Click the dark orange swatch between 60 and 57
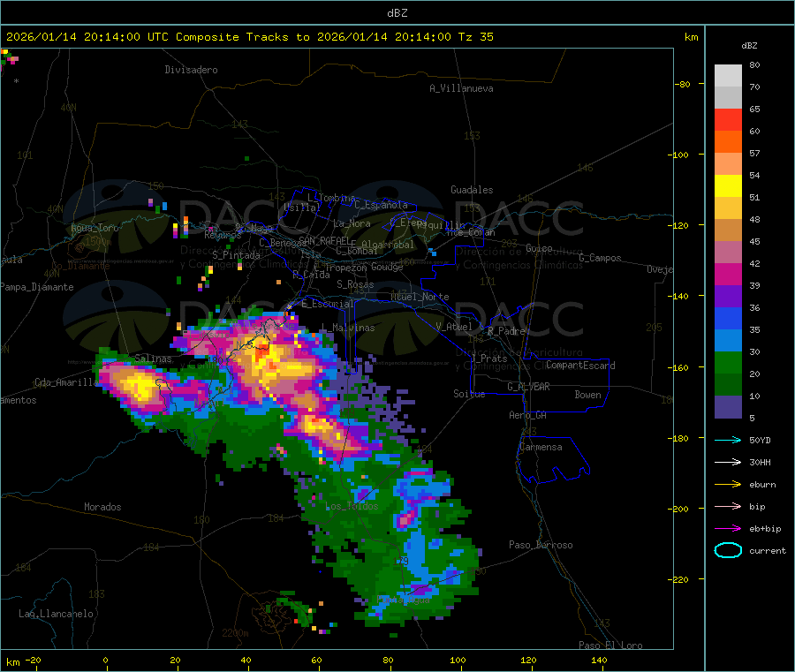 point(728,141)
